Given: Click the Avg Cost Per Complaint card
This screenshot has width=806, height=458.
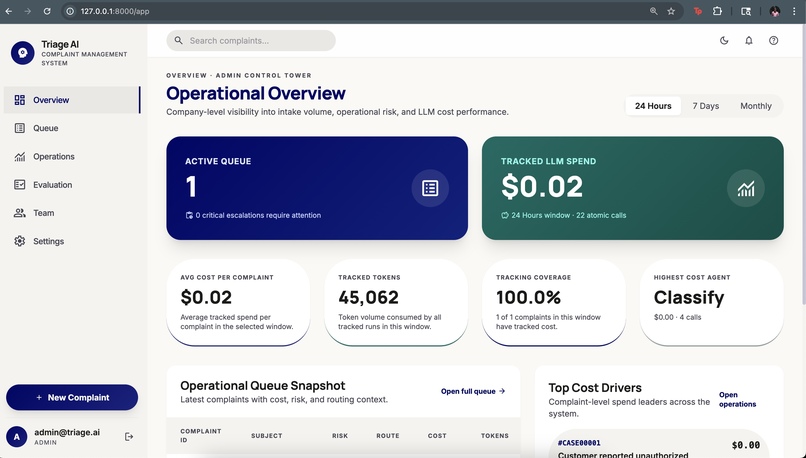Looking at the screenshot, I should [x=238, y=302].
